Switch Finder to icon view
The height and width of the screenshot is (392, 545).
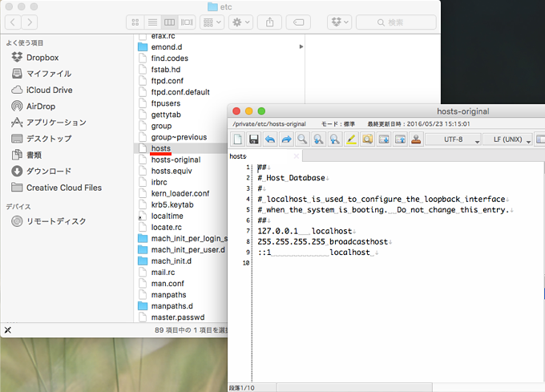[x=135, y=22]
